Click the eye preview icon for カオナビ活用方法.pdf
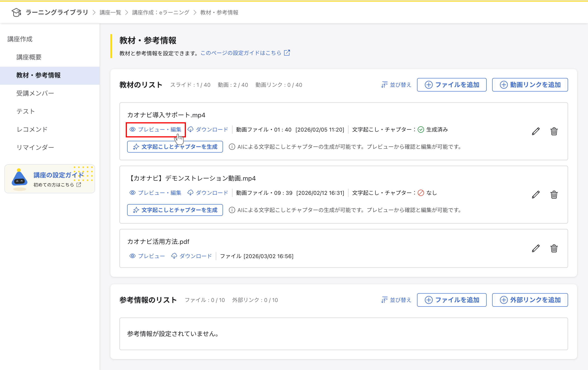 [x=133, y=256]
